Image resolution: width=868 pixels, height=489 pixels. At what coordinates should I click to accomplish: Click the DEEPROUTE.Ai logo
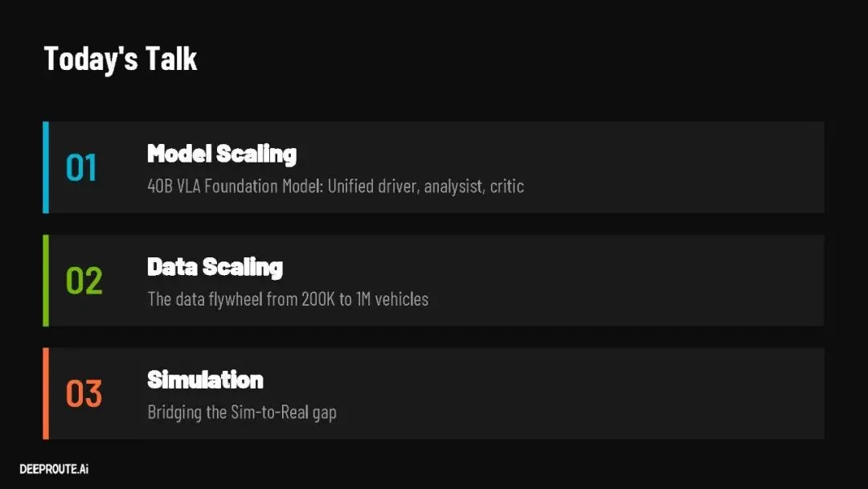[x=54, y=469]
